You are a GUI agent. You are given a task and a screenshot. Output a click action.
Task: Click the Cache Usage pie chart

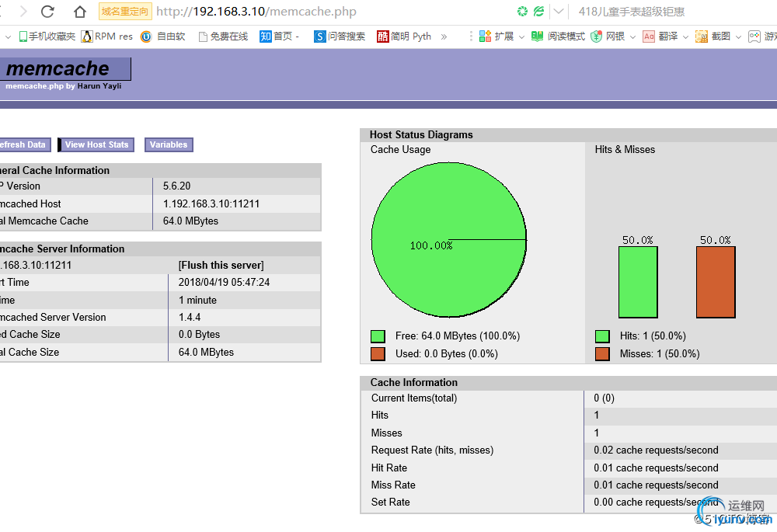coord(449,240)
